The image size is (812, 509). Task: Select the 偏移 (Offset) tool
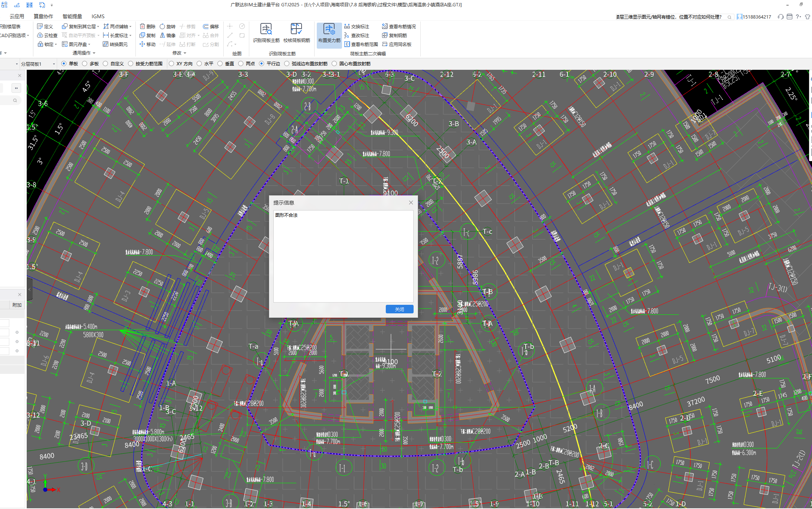(211, 26)
